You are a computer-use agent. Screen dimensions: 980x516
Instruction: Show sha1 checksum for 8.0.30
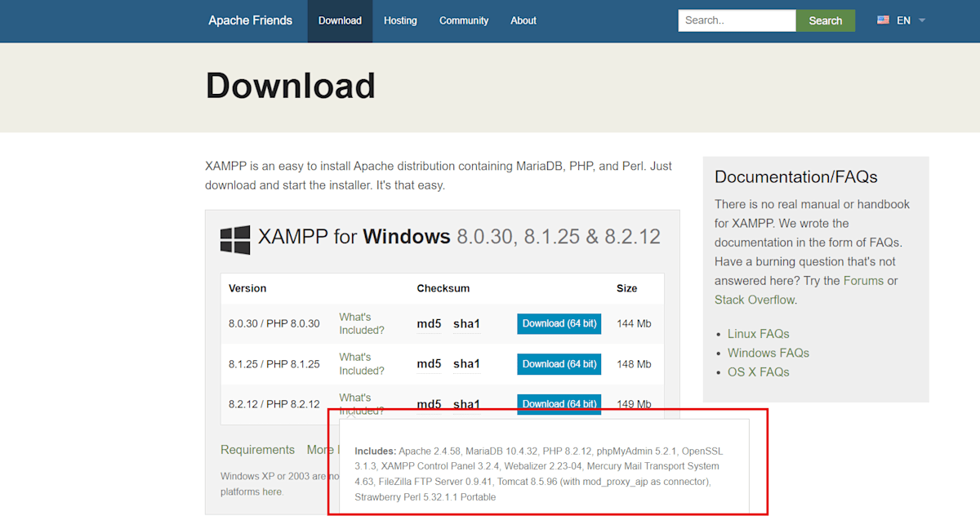(x=466, y=323)
